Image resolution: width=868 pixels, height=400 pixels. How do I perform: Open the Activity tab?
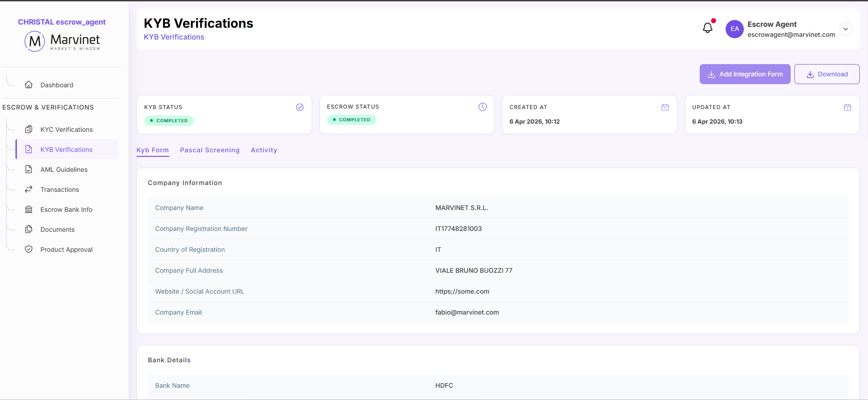tap(264, 150)
